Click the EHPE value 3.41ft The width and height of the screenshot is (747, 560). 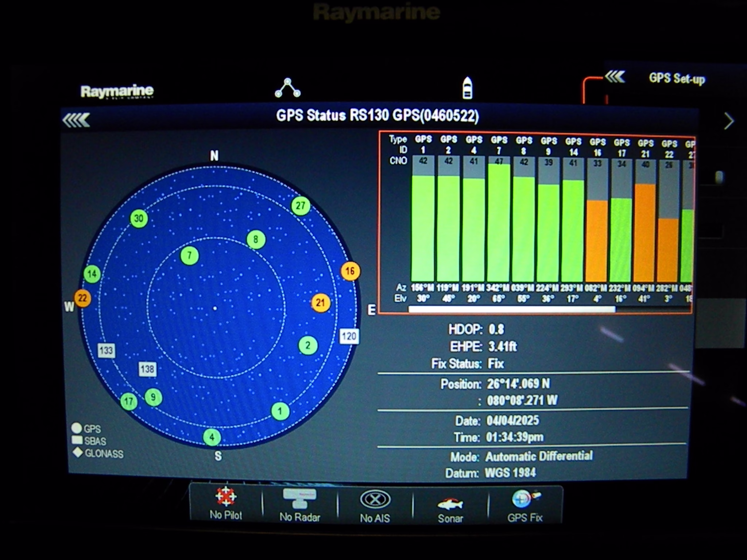point(503,346)
